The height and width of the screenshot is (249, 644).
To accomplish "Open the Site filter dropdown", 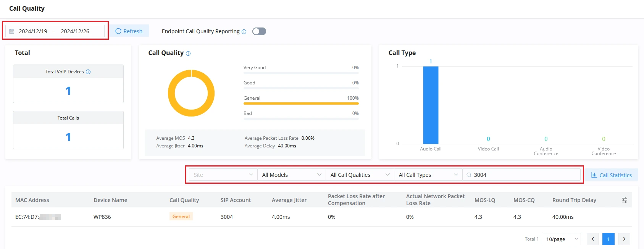I will [223, 175].
